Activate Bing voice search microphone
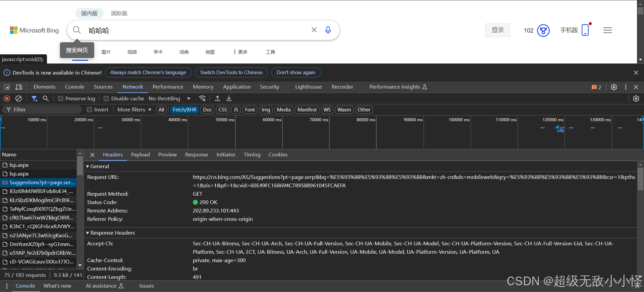The height and width of the screenshot is (292, 644). point(328,30)
